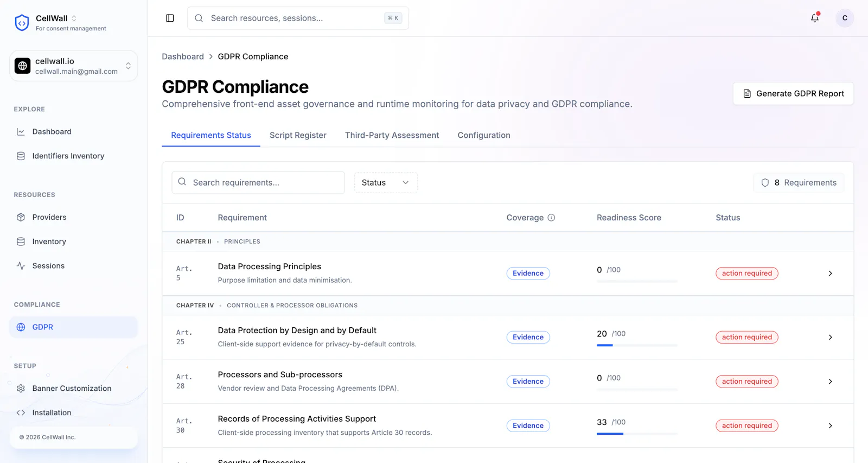Viewport: 868px width, 463px height.
Task: Click Generate GDPR Report button
Action: pyautogui.click(x=793, y=93)
